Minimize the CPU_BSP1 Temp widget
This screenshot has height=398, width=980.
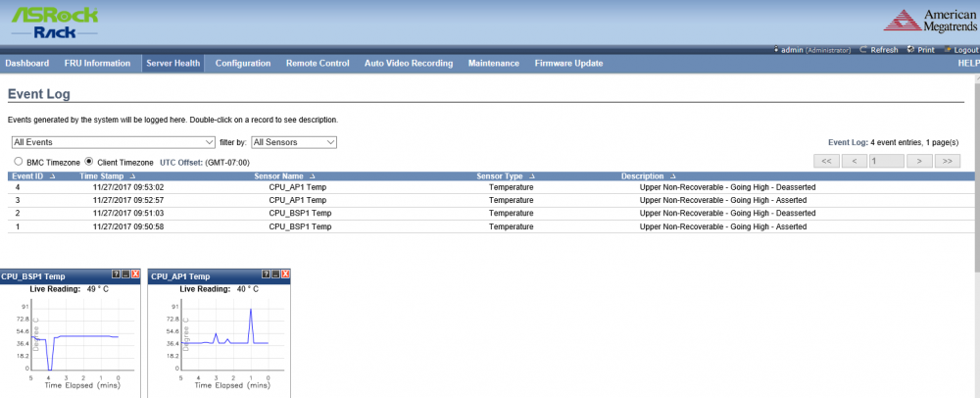coord(125,274)
